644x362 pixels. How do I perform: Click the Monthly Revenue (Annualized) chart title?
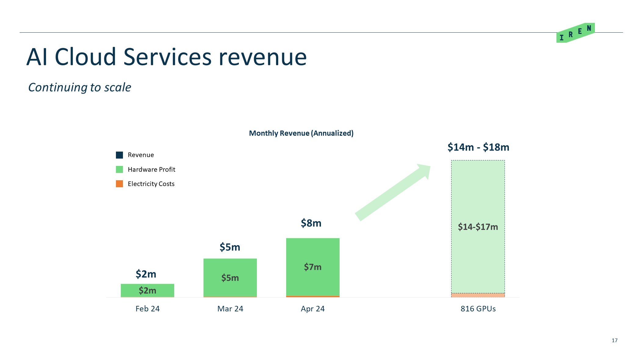[x=301, y=133]
